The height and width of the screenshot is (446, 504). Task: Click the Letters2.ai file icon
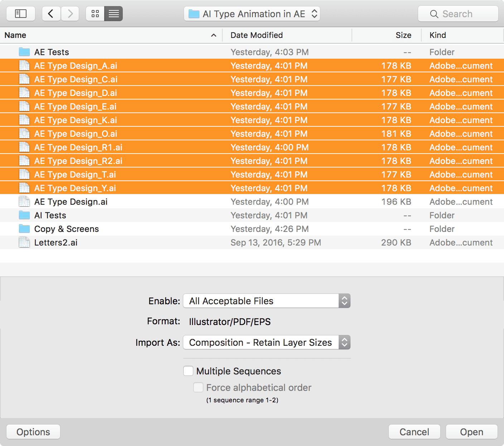[x=24, y=242]
